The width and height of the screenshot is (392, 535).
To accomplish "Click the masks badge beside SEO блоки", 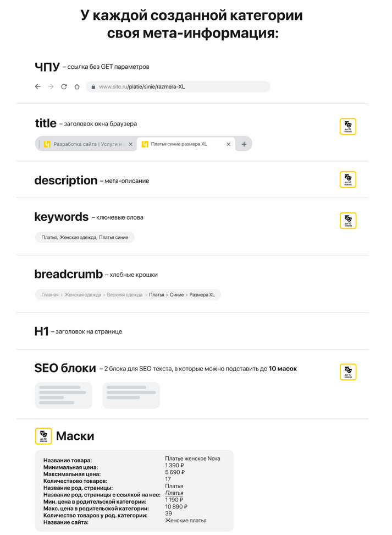I will click(347, 372).
